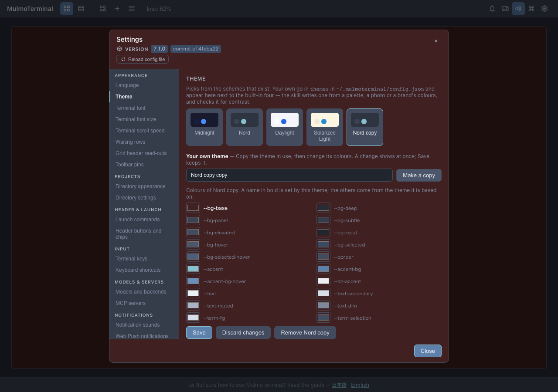Screen dimensions: 558x392
Task: Open Launch commands settings
Action: tap(144, 220)
